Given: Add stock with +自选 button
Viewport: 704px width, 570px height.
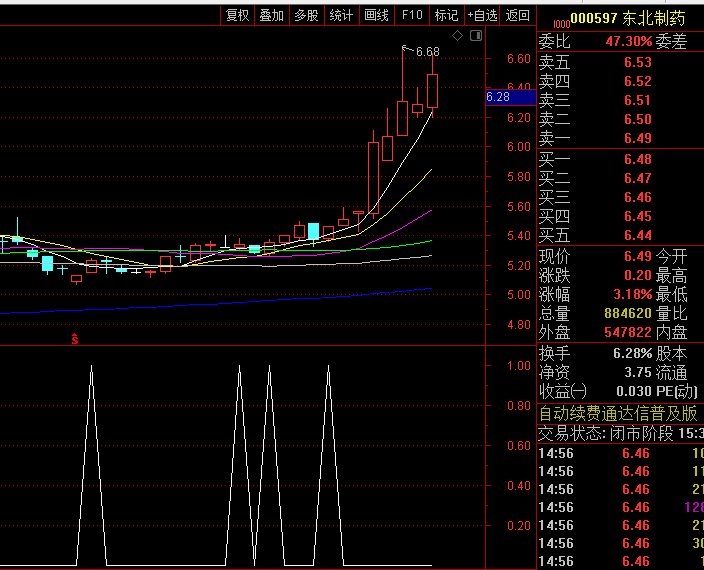Looking at the screenshot, I should coord(482,15).
